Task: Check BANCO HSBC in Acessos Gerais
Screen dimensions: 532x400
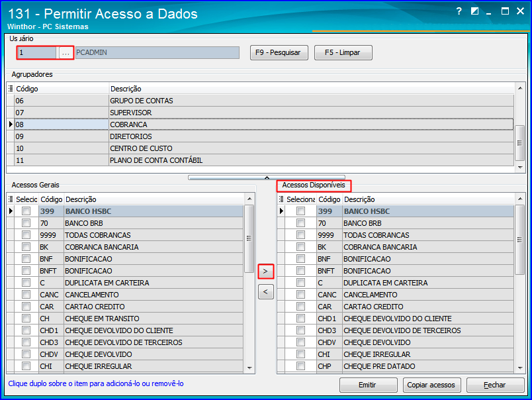Action: [x=26, y=211]
